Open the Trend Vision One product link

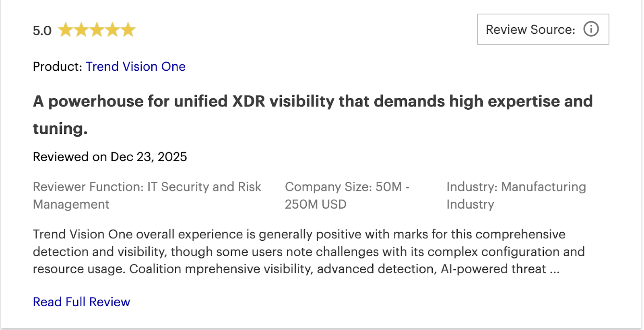pyautogui.click(x=136, y=66)
